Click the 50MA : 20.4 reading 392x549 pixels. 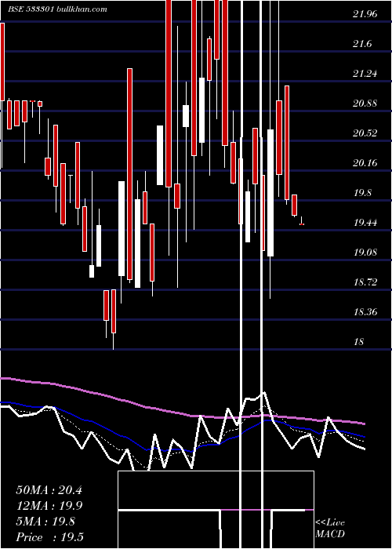pos(49,490)
